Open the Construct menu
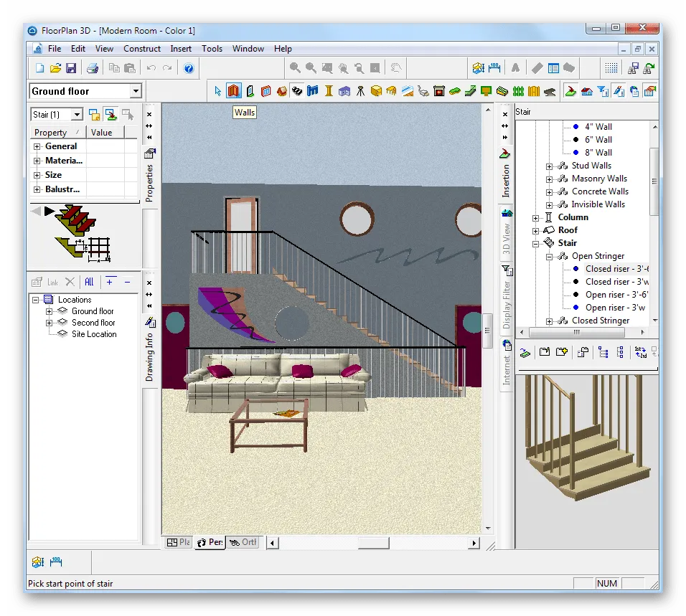The width and height of the screenshot is (686, 616). (x=141, y=49)
